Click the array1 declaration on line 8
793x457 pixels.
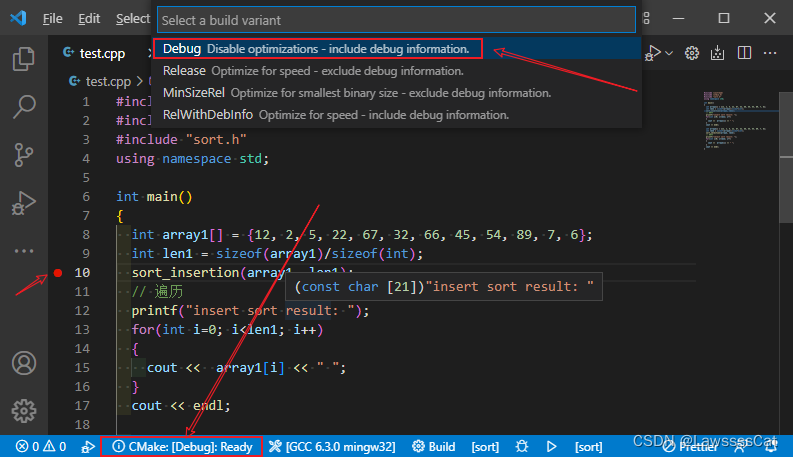point(185,235)
